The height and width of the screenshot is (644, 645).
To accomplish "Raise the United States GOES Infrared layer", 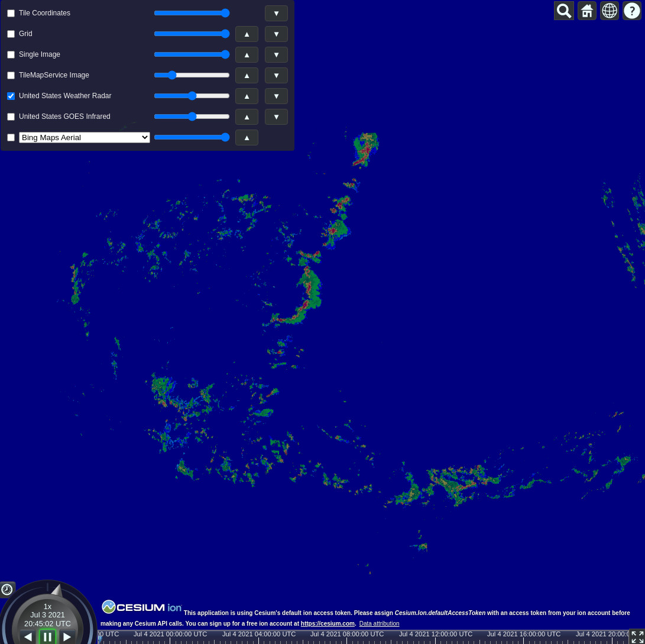I will point(247,117).
